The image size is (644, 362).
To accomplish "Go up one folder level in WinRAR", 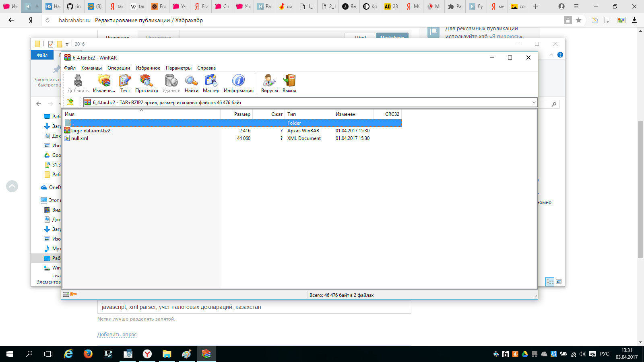I will (x=70, y=102).
